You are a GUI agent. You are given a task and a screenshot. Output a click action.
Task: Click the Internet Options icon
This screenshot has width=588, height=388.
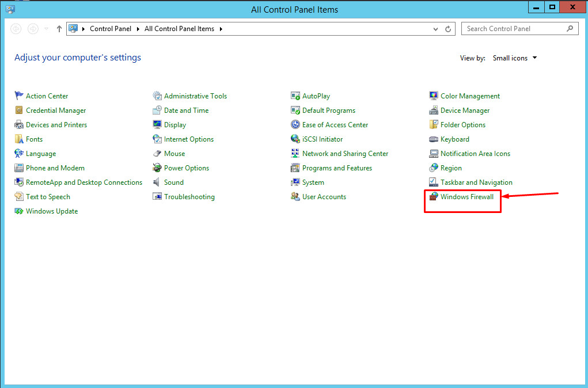click(157, 139)
